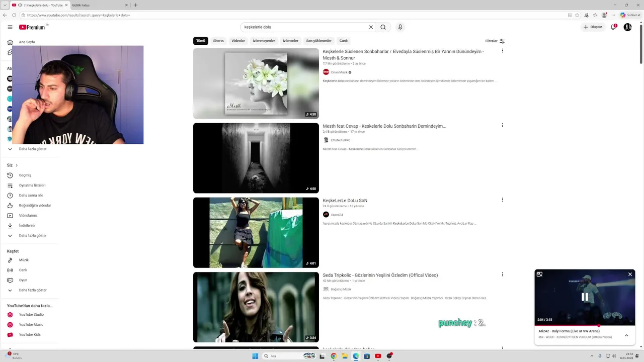Screen dimensions: 644x362
Task: Click the Seda Tripkolic video thumbnail
Action: point(256,307)
